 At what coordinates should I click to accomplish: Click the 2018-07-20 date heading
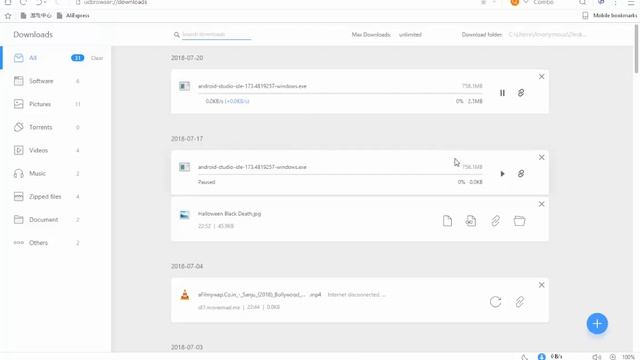tap(187, 58)
